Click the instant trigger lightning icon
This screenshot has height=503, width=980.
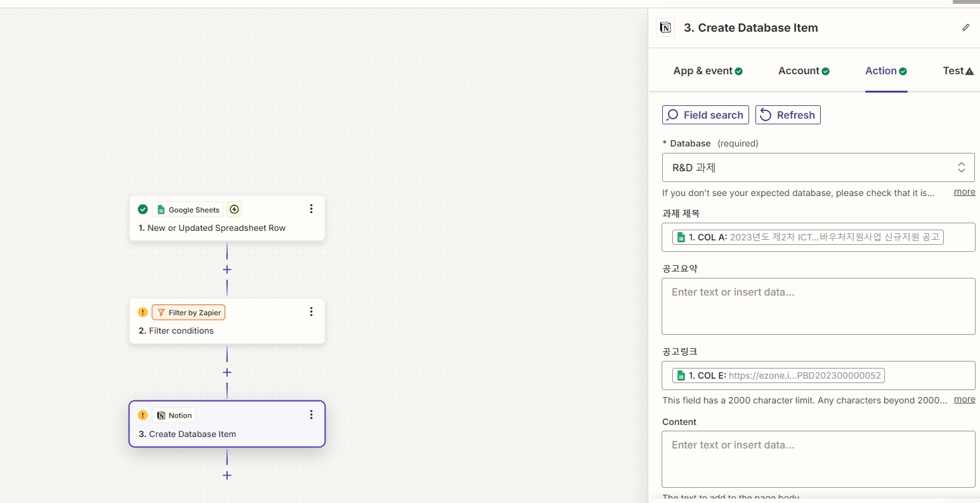234,209
